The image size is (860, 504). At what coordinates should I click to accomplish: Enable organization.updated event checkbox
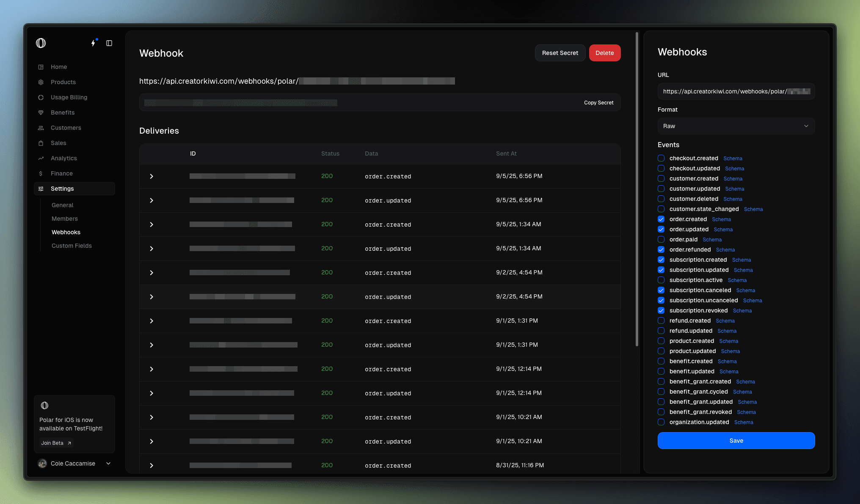click(x=661, y=422)
